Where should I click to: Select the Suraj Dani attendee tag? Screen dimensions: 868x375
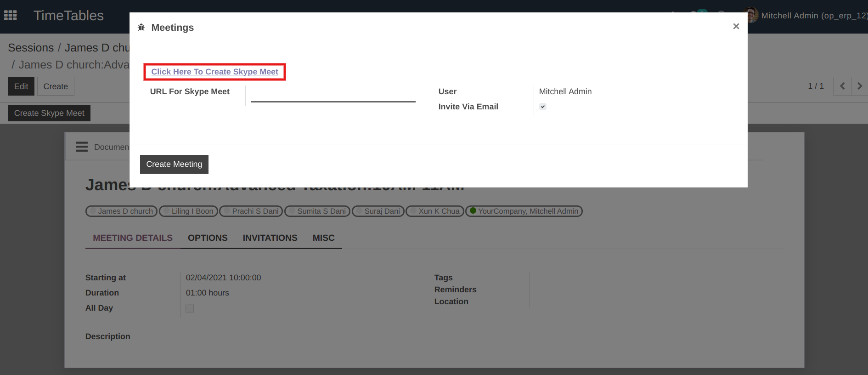(378, 211)
